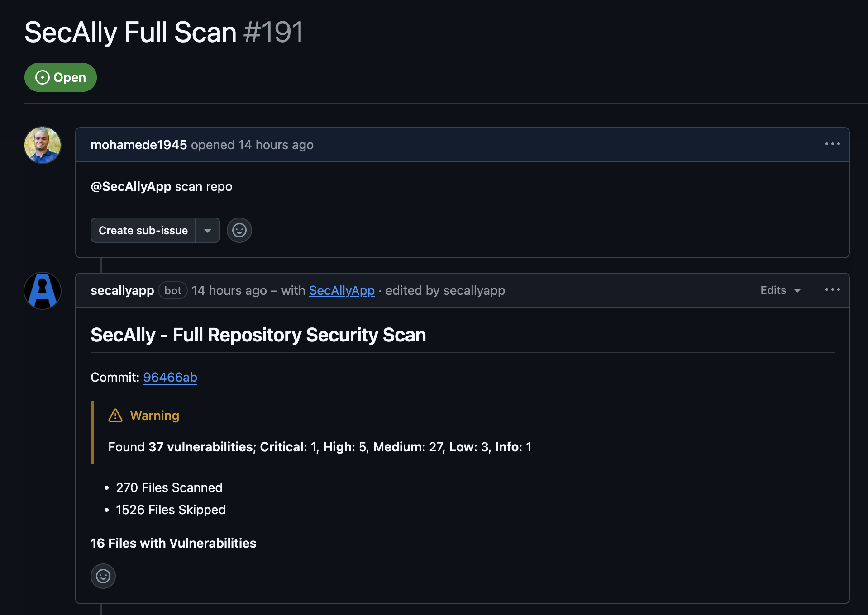Expand edit history via the Edits chevron
868x615 pixels.
(798, 291)
